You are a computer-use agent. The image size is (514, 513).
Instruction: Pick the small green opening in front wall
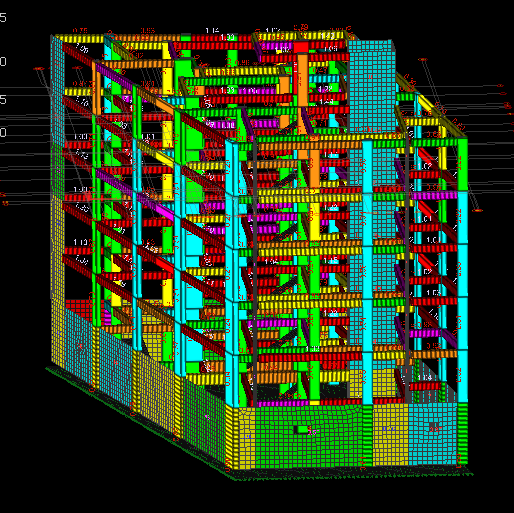[303, 429]
